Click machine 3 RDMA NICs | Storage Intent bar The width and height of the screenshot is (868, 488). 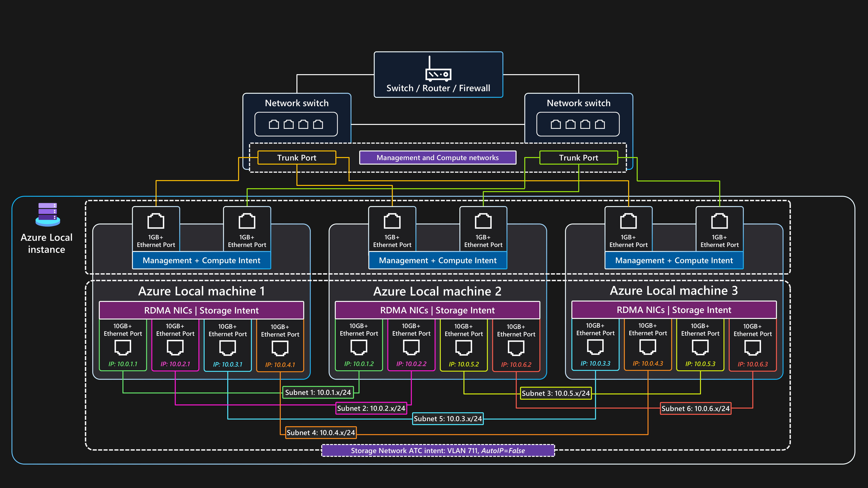[x=674, y=310]
